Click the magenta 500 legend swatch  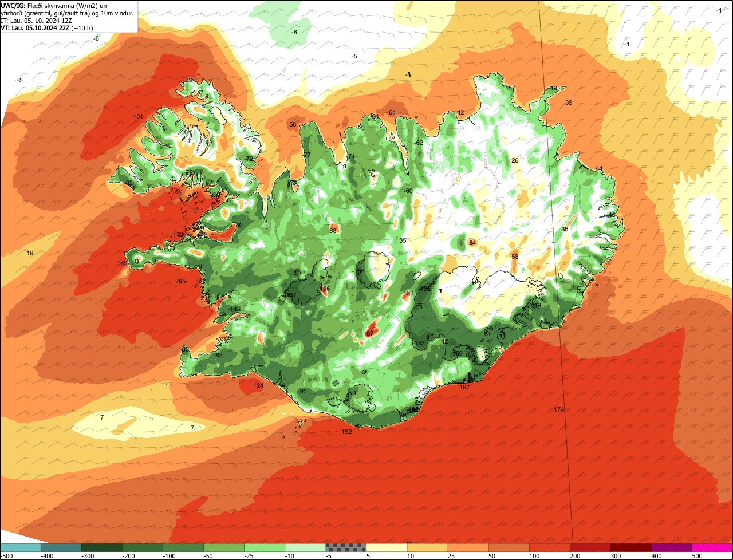click(x=712, y=548)
